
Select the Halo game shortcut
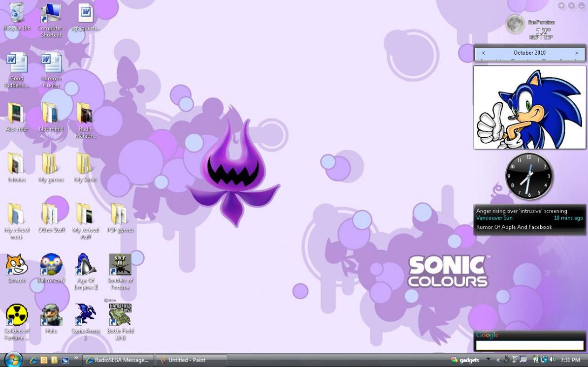[51, 319]
